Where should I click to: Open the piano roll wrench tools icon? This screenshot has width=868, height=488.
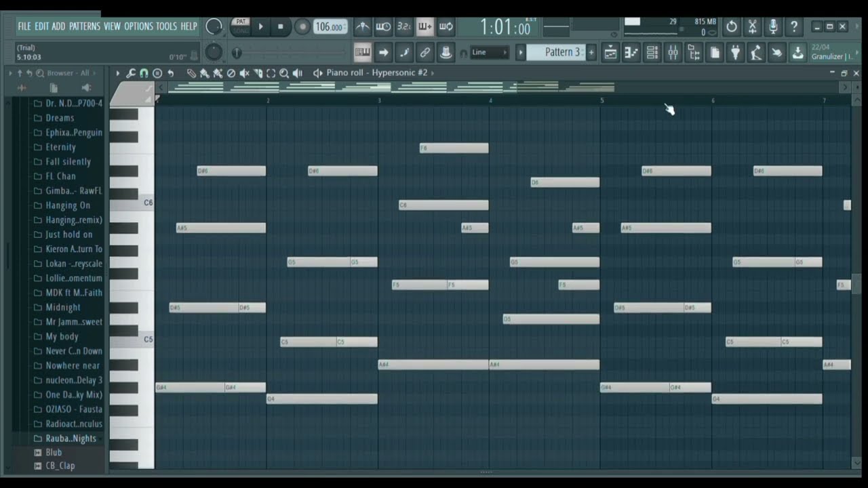coord(131,73)
